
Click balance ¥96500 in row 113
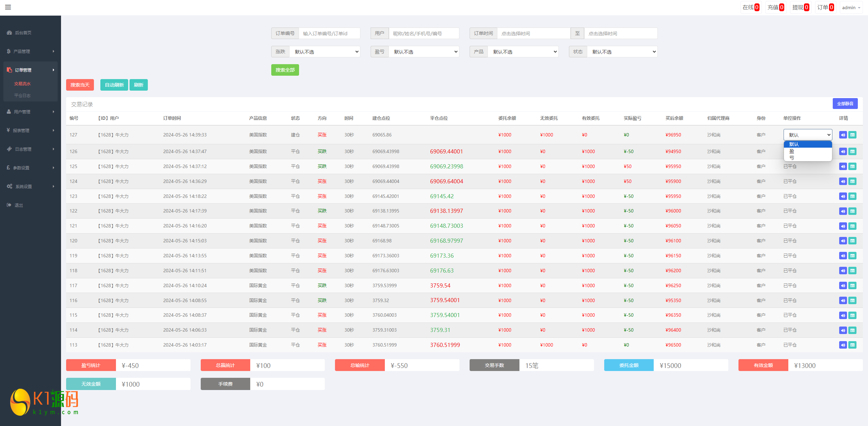click(673, 345)
